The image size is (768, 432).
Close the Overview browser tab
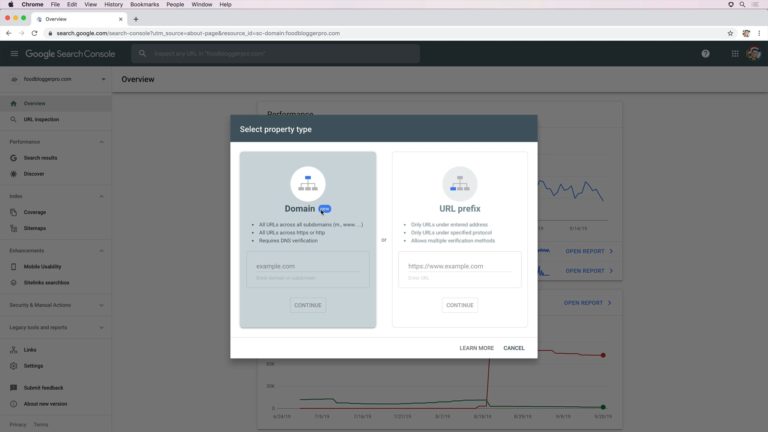click(x=120, y=19)
